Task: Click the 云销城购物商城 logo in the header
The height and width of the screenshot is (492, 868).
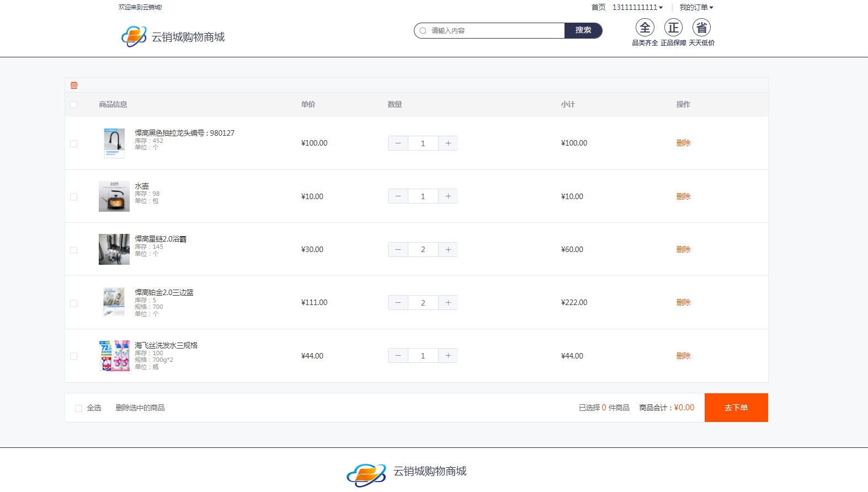Action: [x=173, y=37]
